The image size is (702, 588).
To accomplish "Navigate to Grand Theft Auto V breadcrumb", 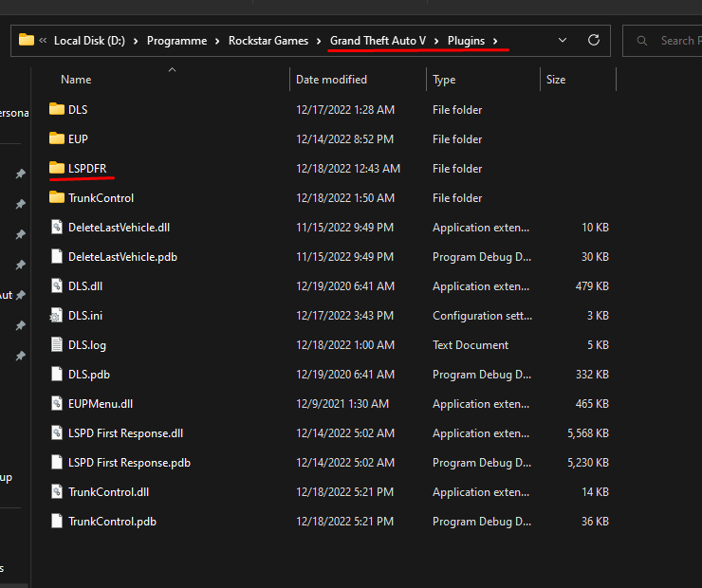I will (378, 41).
